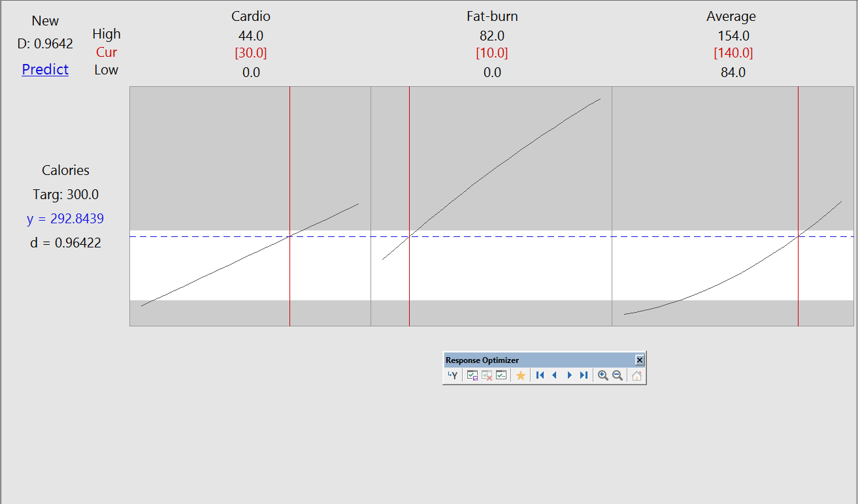858x504 pixels.
Task: Go to previous setting arrow
Action: (x=555, y=375)
